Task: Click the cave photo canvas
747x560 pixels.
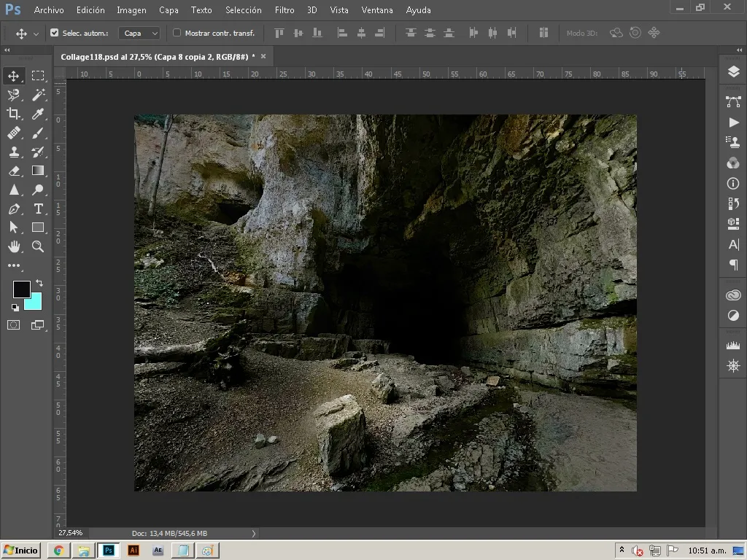Action: coord(385,303)
